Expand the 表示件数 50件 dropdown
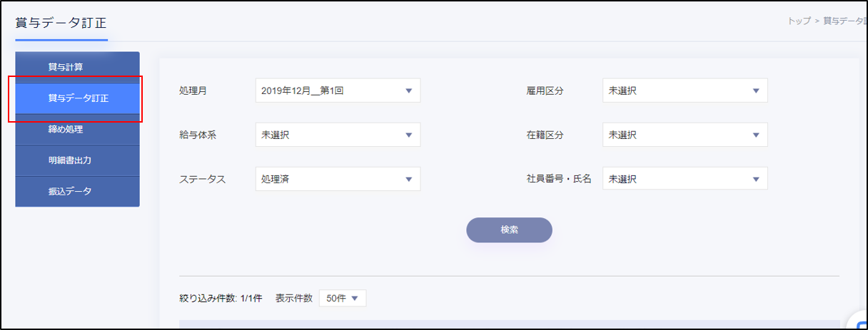The width and height of the screenshot is (868, 330). 342,299
